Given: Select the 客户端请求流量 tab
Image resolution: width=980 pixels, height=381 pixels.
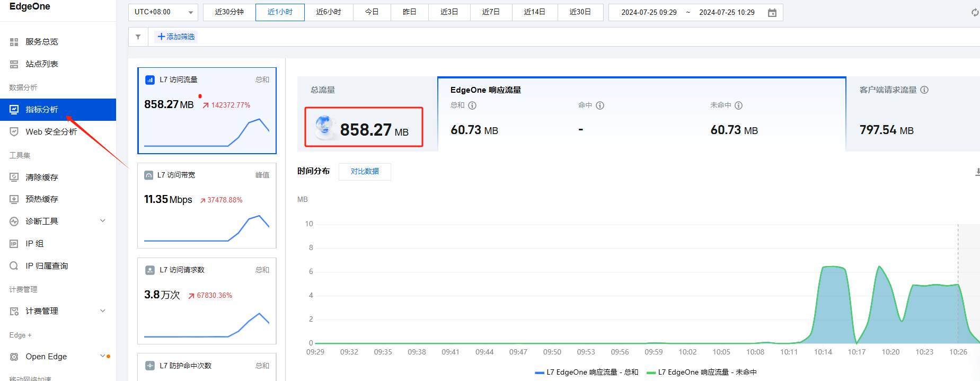Looking at the screenshot, I should [913, 114].
